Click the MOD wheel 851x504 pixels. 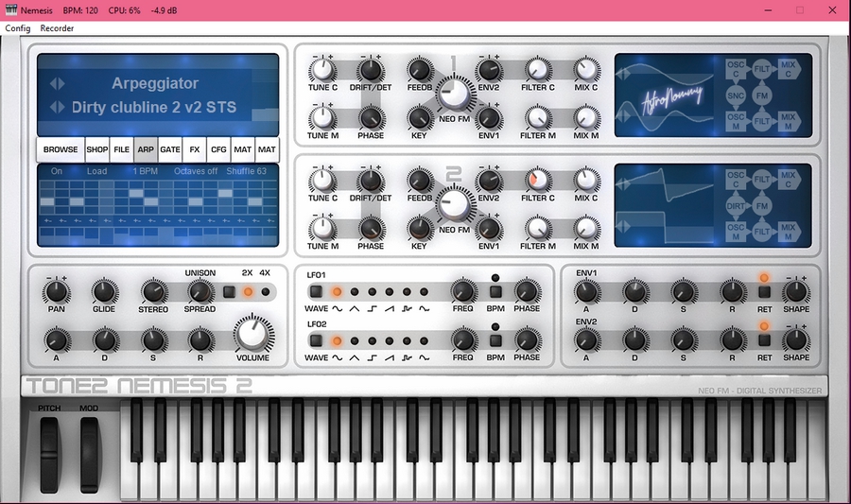tap(90, 455)
